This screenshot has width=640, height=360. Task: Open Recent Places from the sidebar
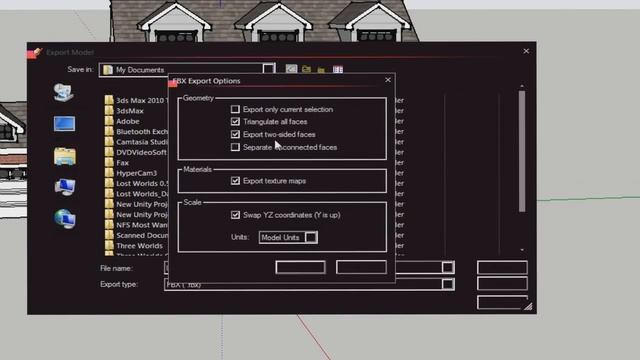(x=64, y=92)
